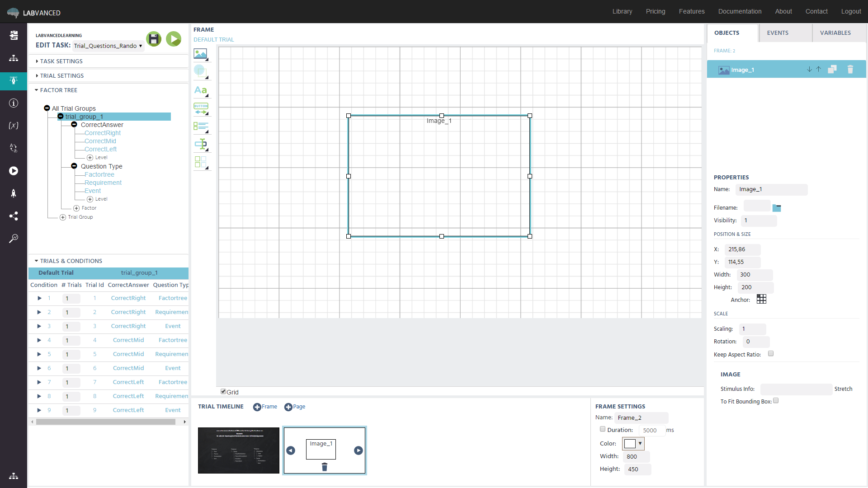Run the task with the green play button

(174, 39)
